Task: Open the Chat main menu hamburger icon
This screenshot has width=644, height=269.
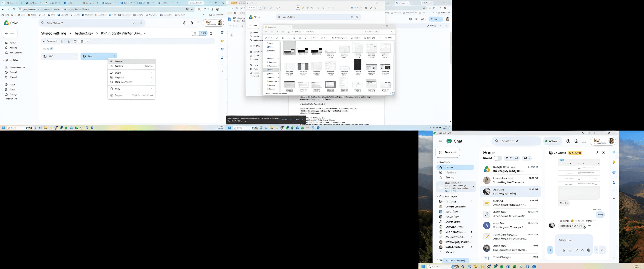Action: [441, 141]
